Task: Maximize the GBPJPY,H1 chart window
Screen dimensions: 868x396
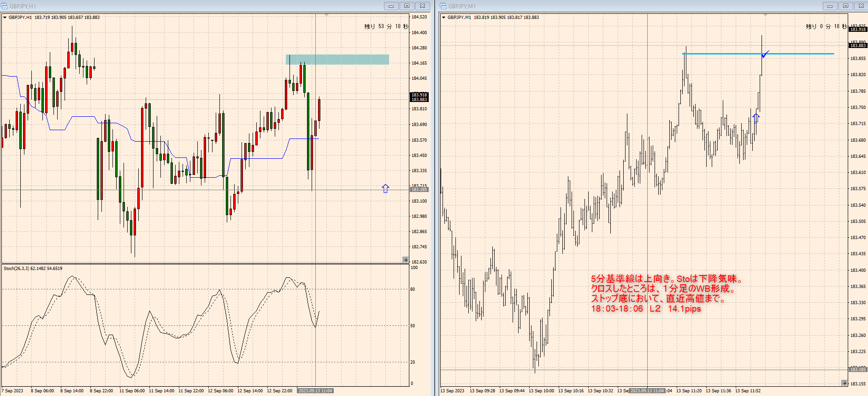Action: click(407, 6)
